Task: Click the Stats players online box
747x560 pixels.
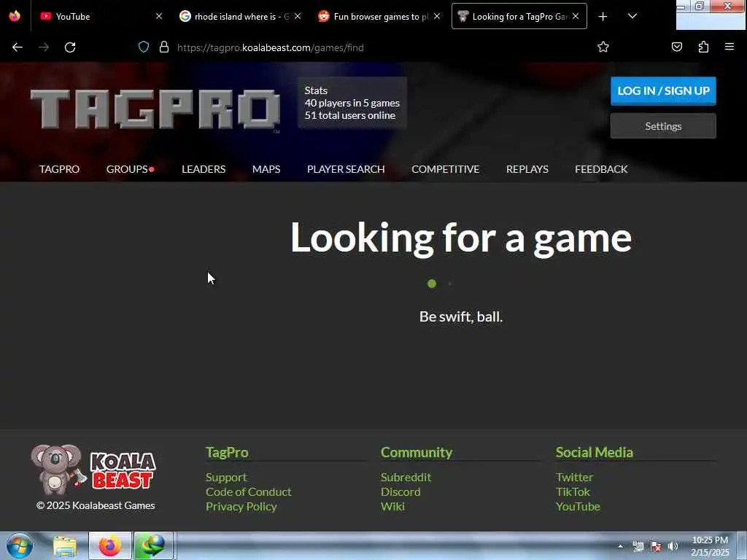Action: tap(352, 103)
